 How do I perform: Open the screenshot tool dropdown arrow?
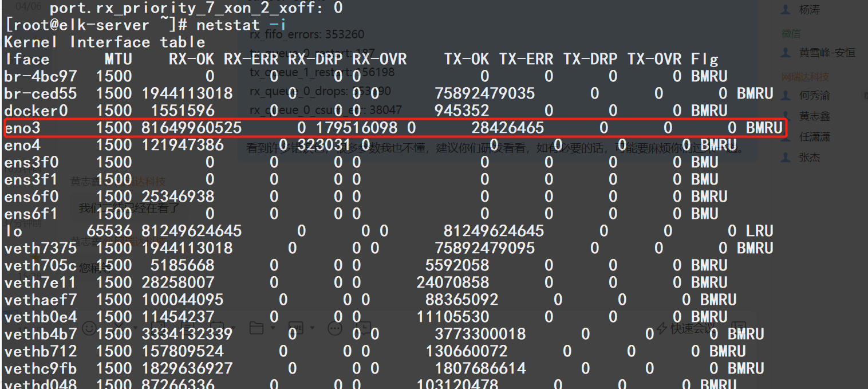coord(135,328)
